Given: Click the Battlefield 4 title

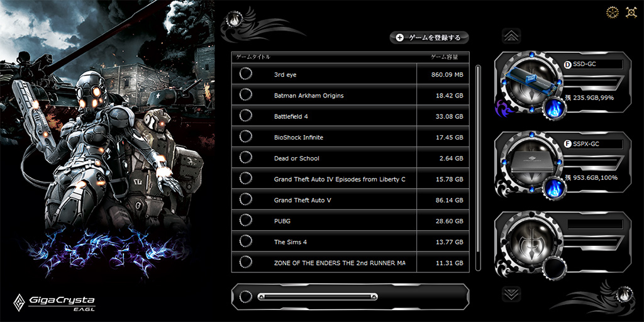Looking at the screenshot, I should pyautogui.click(x=291, y=116).
